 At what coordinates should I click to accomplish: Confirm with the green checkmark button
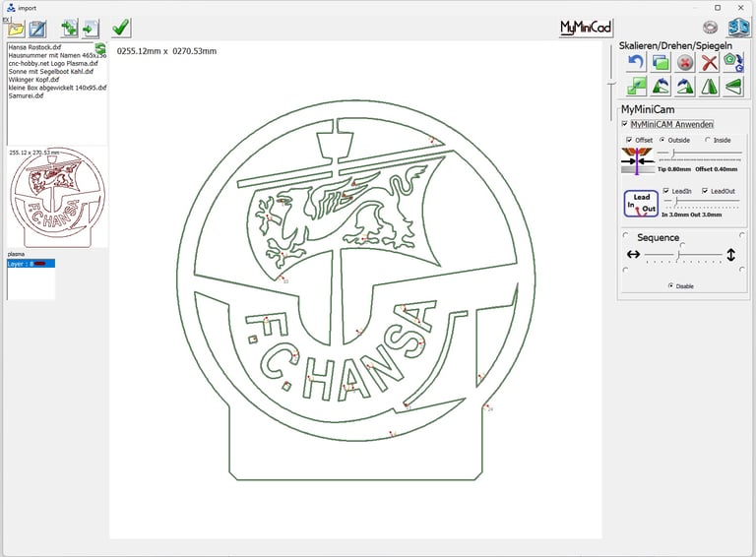(x=121, y=28)
